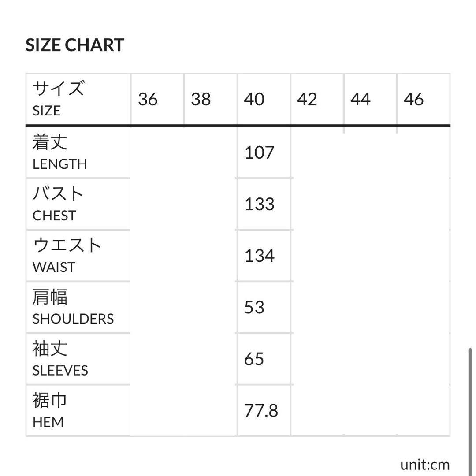
Task: Select size 42 column header
Action: [307, 99]
